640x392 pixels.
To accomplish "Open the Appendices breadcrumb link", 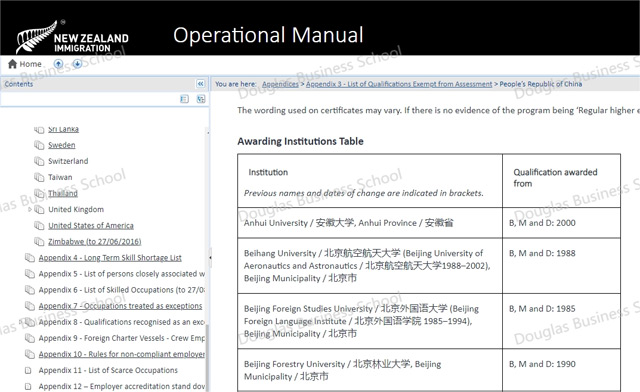I will [280, 84].
